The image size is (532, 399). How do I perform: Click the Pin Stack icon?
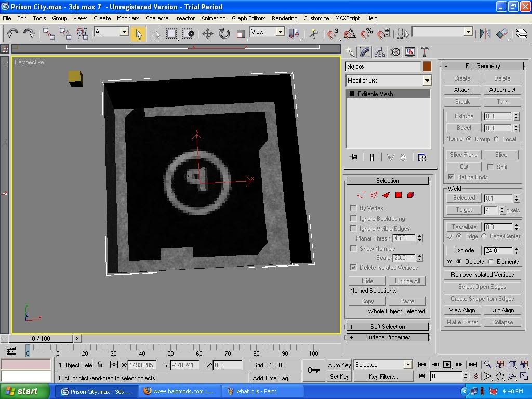[x=353, y=157]
